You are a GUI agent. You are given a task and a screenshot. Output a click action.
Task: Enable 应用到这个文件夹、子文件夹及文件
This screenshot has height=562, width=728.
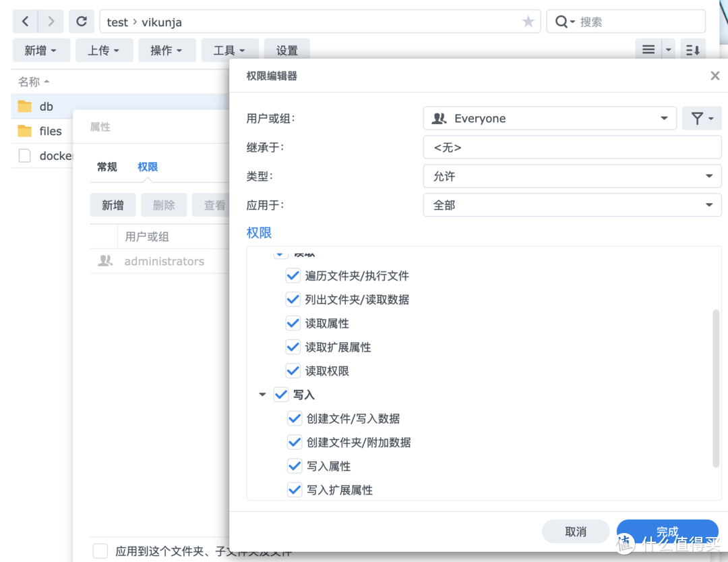pyautogui.click(x=100, y=551)
